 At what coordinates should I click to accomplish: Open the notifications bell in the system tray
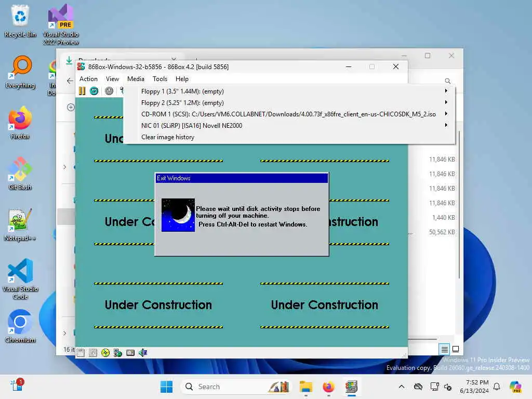(x=497, y=387)
